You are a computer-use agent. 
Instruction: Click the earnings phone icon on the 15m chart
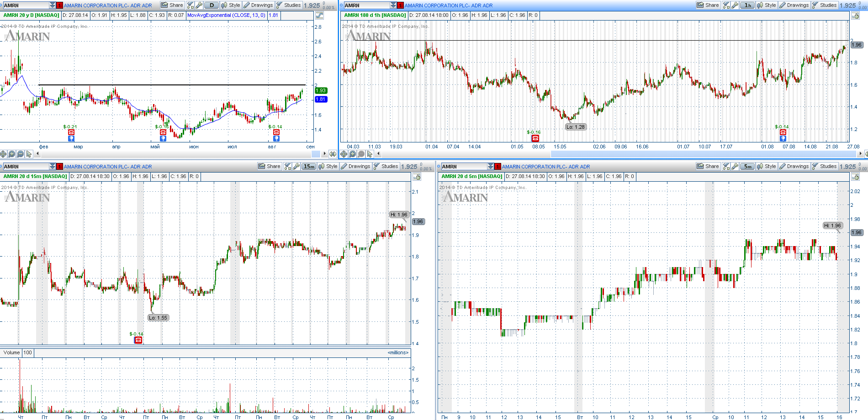138,340
